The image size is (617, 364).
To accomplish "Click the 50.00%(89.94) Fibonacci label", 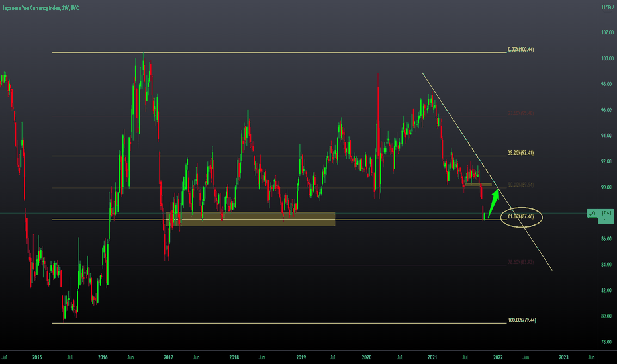I will pyautogui.click(x=520, y=185).
